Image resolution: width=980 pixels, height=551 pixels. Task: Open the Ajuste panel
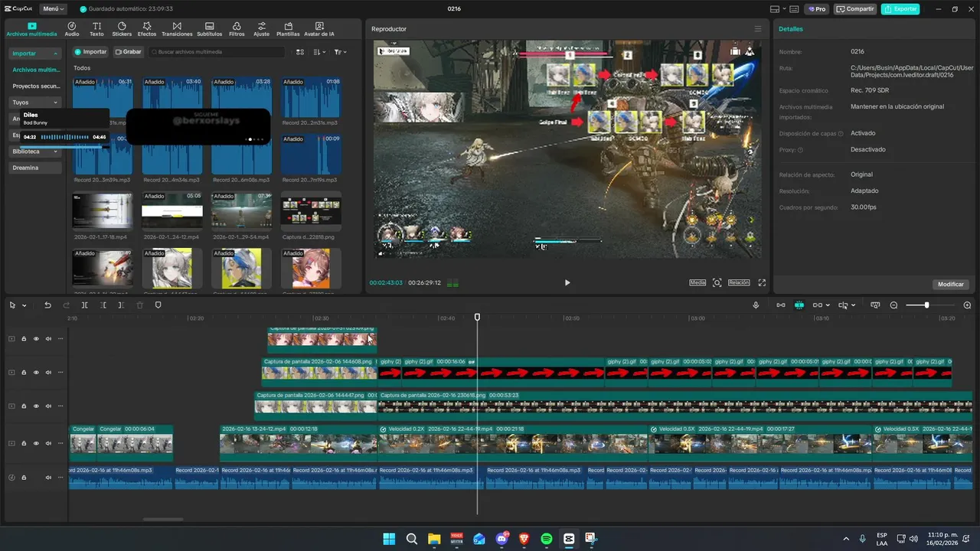pyautogui.click(x=262, y=29)
